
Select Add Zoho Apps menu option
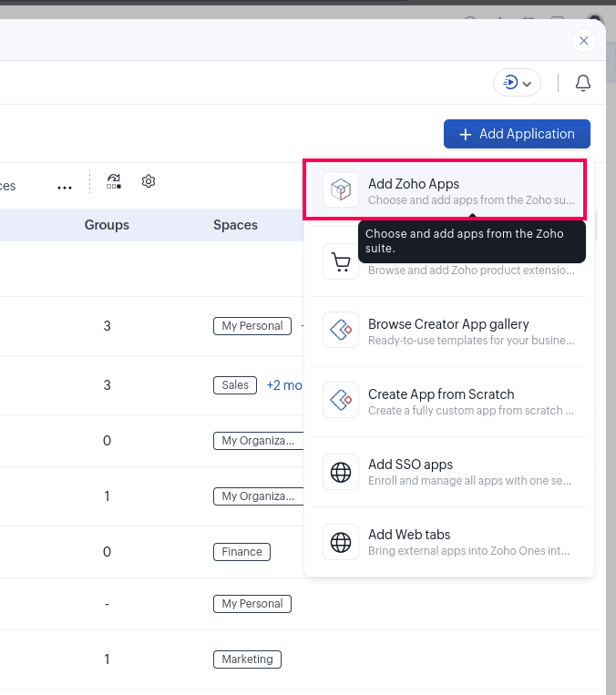point(444,190)
